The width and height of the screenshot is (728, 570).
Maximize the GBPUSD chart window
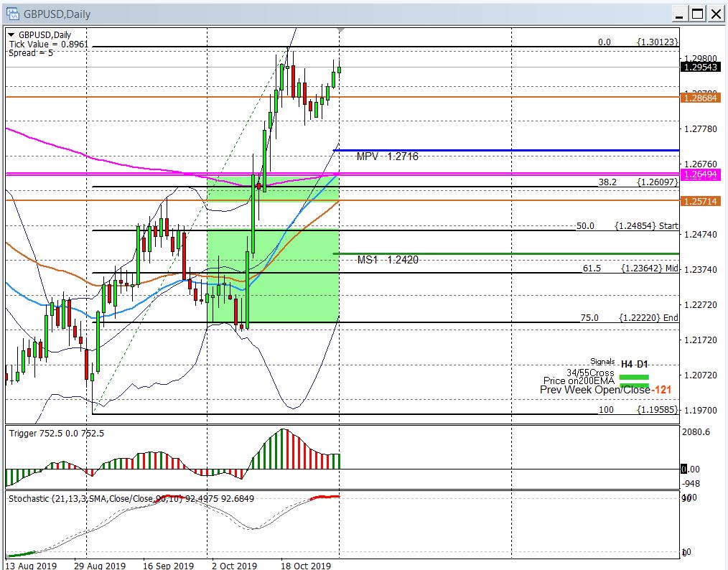(697, 12)
